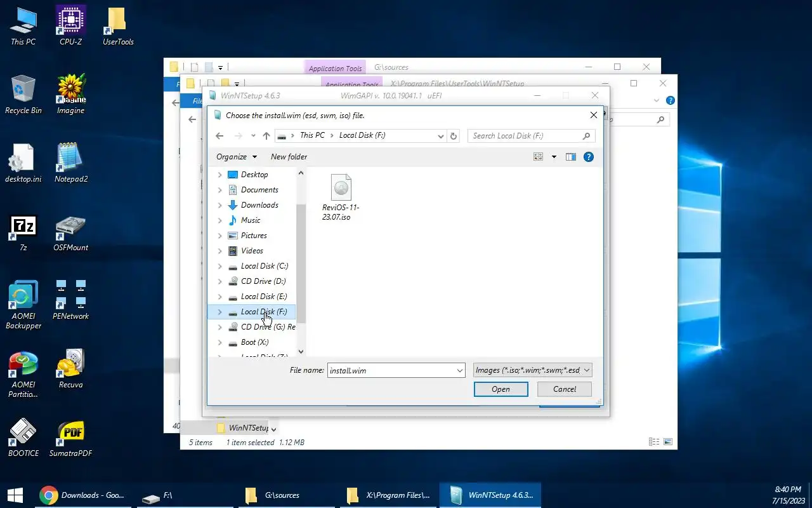Click Local Disk (F:) breadcrumb

pyautogui.click(x=362, y=135)
